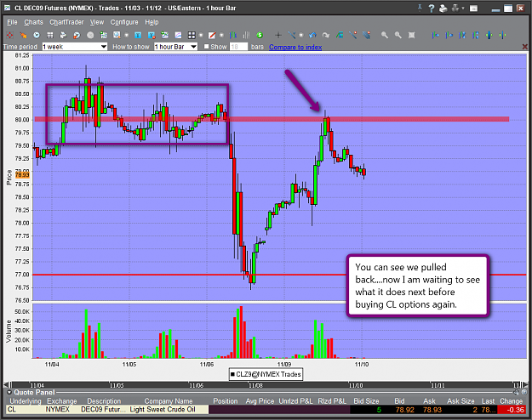532x420 pixels.
Task: Click the second magnifier zoom icon
Action: [x=398, y=35]
